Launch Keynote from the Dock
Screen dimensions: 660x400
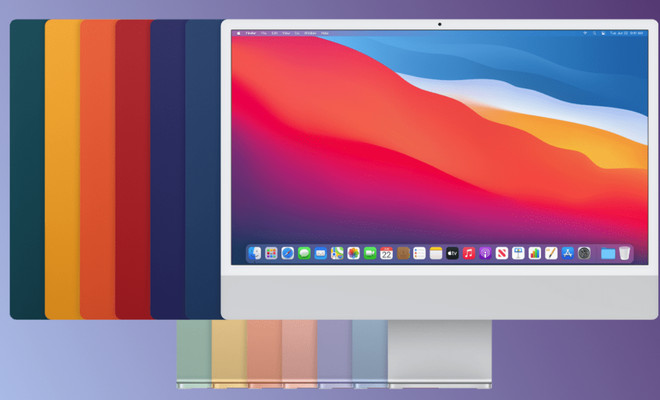pyautogui.click(x=518, y=253)
